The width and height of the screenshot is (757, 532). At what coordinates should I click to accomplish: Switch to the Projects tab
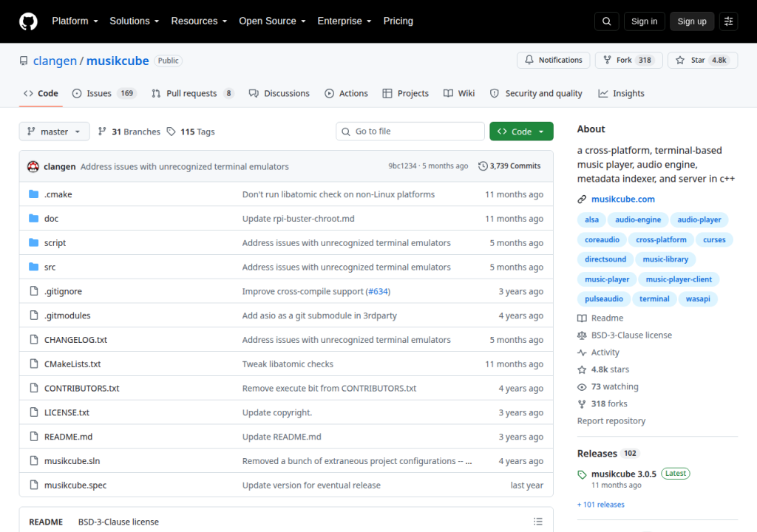[x=406, y=93]
